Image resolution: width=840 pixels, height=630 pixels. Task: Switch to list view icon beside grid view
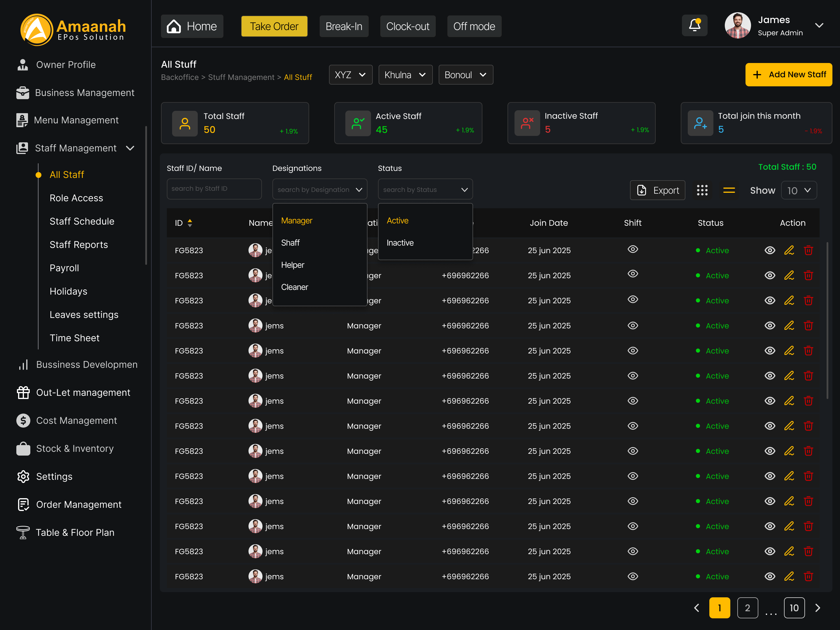point(729,190)
